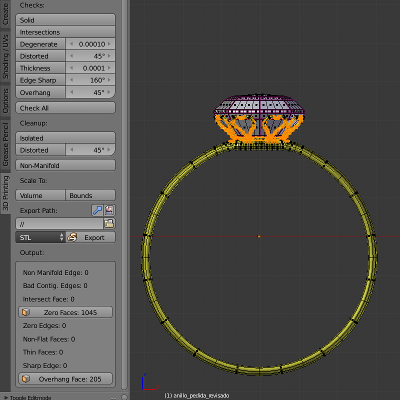Switch to the Create tab
The height and width of the screenshot is (400, 400).
(5, 13)
